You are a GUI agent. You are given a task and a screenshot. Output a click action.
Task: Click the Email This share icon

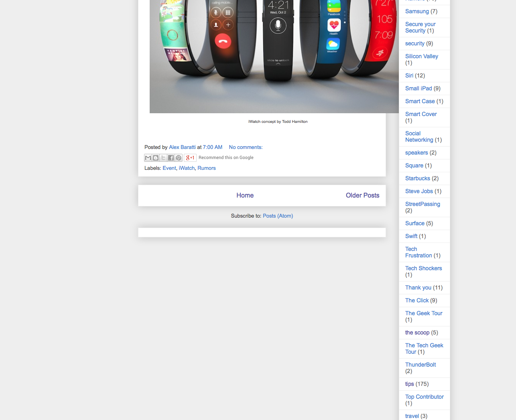click(148, 158)
